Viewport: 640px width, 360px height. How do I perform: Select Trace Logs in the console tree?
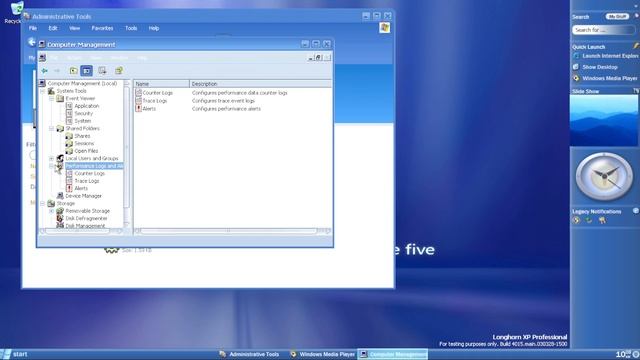click(x=87, y=181)
